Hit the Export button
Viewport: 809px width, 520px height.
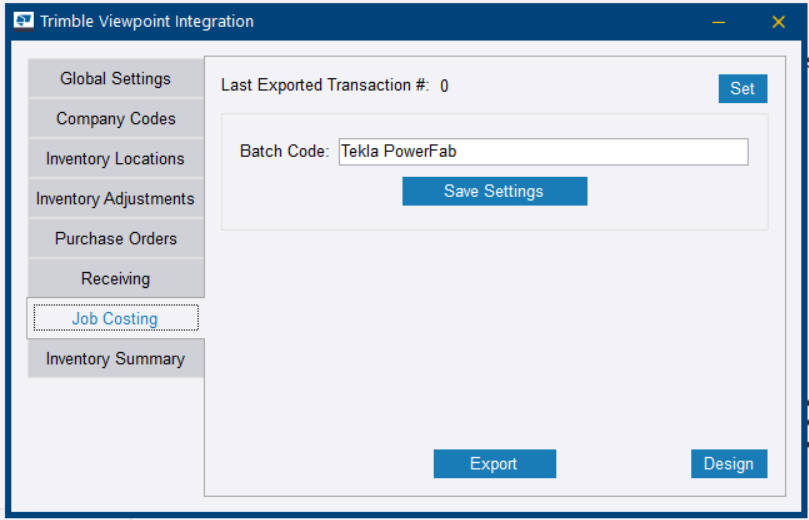point(494,464)
